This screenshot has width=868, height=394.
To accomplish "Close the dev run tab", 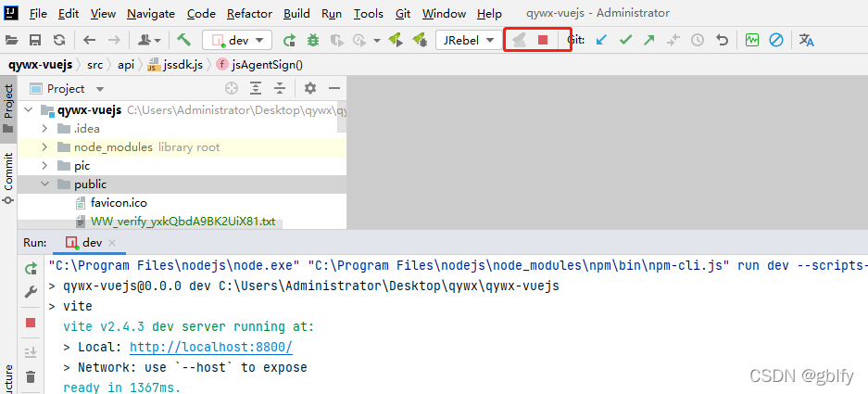I will [x=112, y=243].
